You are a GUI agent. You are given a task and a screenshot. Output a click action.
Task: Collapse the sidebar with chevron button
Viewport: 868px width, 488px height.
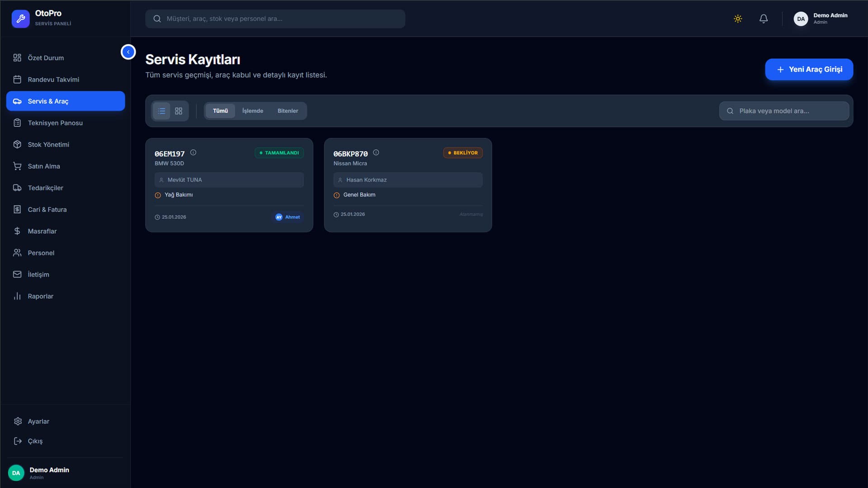pyautogui.click(x=128, y=52)
